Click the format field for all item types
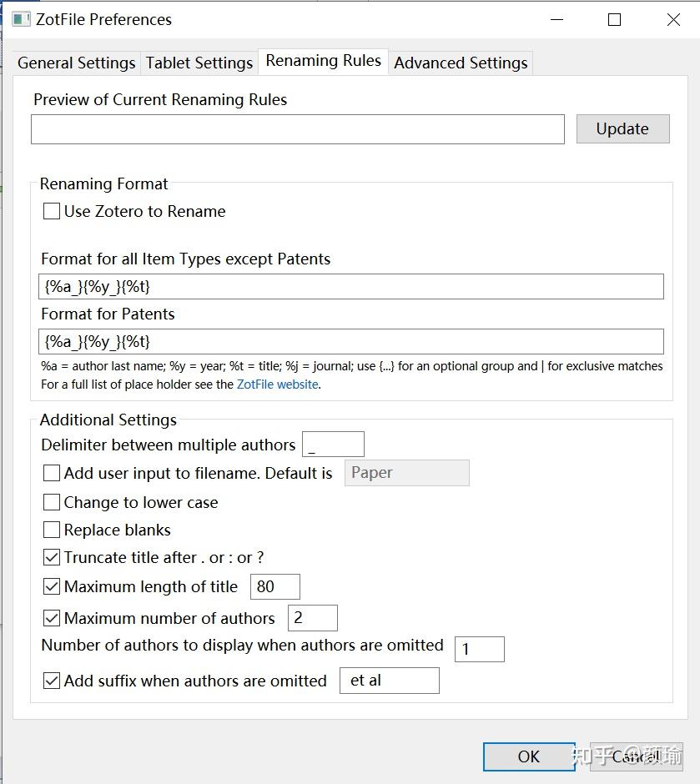 (x=350, y=286)
